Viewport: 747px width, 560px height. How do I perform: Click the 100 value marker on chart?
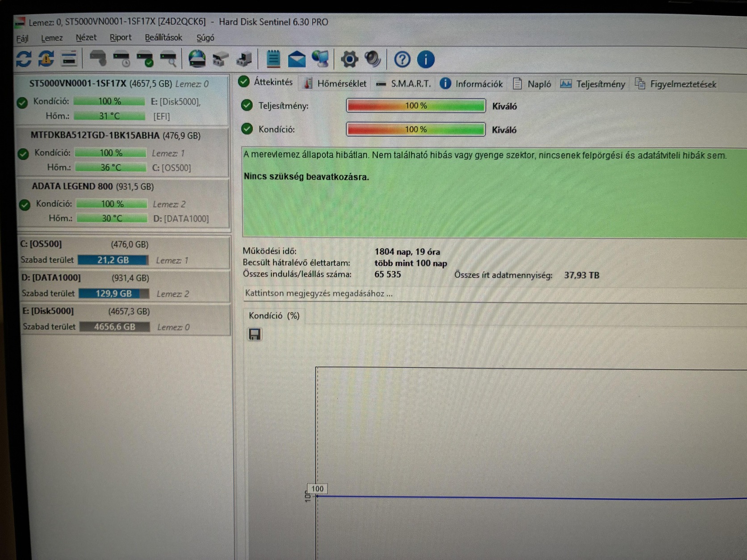point(317,489)
